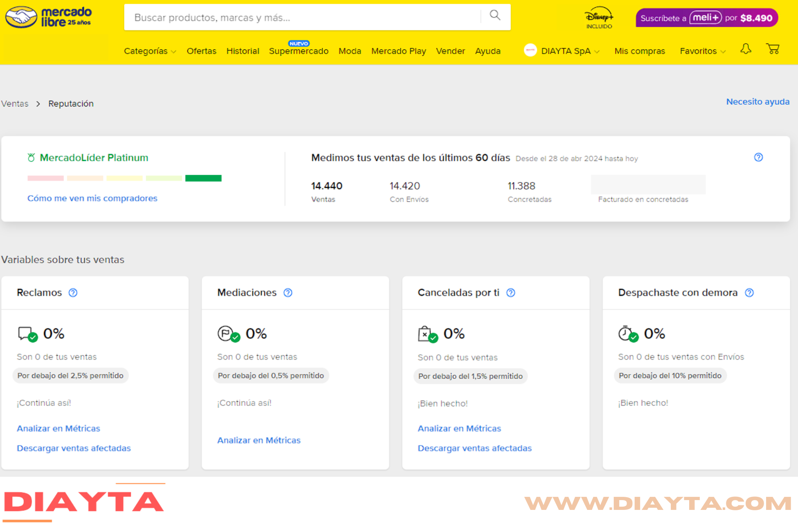Open the shopping cart
Image resolution: width=798 pixels, height=532 pixels.
[773, 50]
